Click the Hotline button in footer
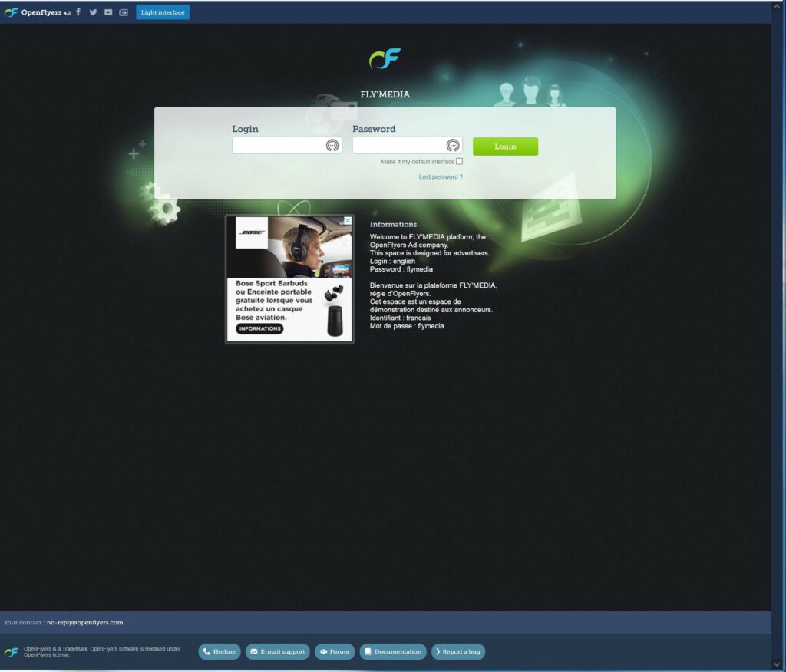This screenshot has height=672, width=786. (x=220, y=652)
